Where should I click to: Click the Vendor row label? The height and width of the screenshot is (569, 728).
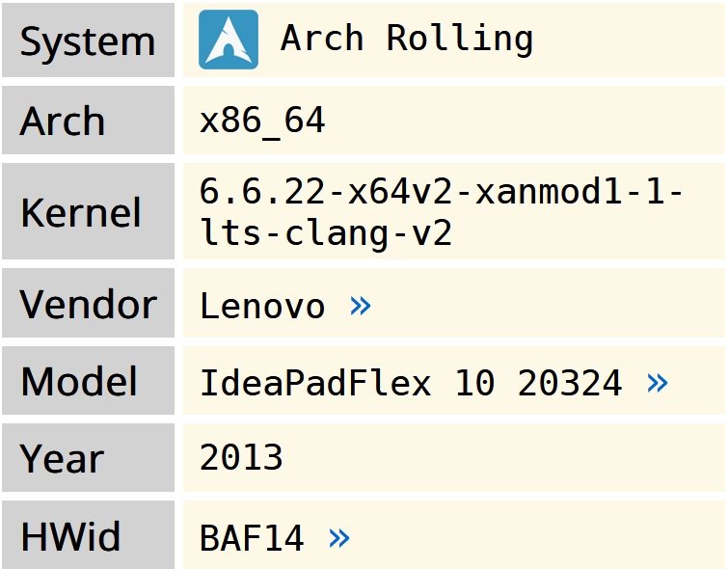[x=88, y=304]
